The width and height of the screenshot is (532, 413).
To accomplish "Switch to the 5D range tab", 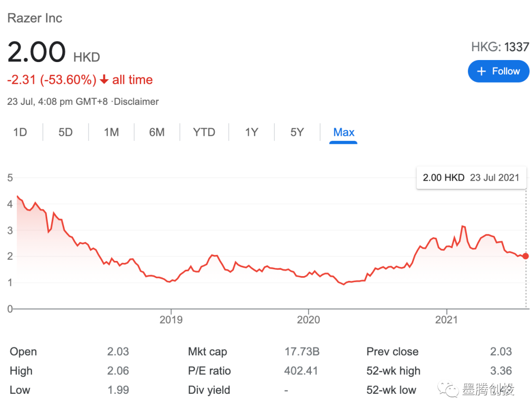I will point(66,132).
